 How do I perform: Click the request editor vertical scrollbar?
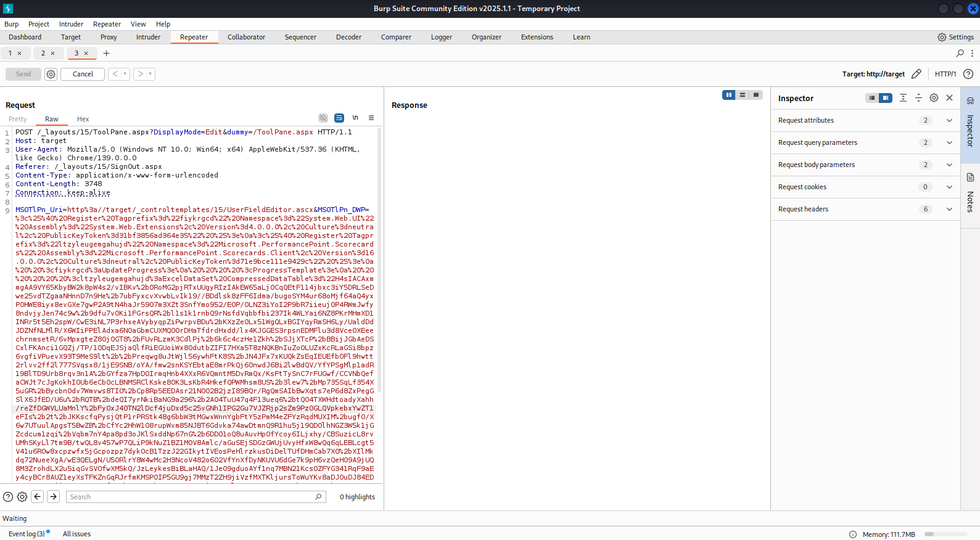[379, 259]
